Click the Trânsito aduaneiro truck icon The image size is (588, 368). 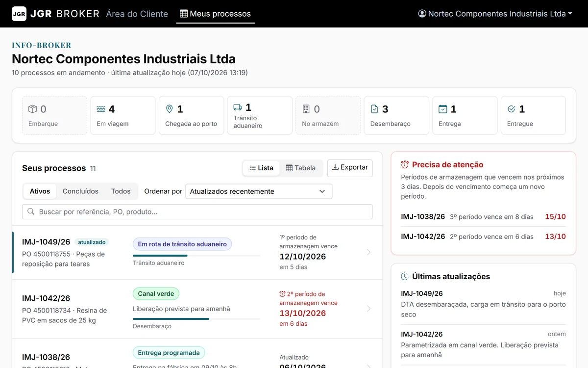(x=238, y=107)
